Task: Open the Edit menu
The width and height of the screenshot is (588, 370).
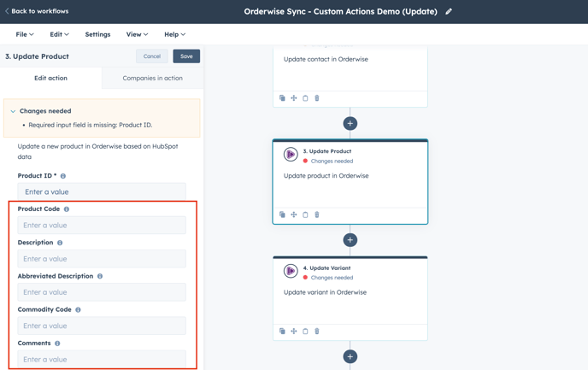Action: (59, 34)
